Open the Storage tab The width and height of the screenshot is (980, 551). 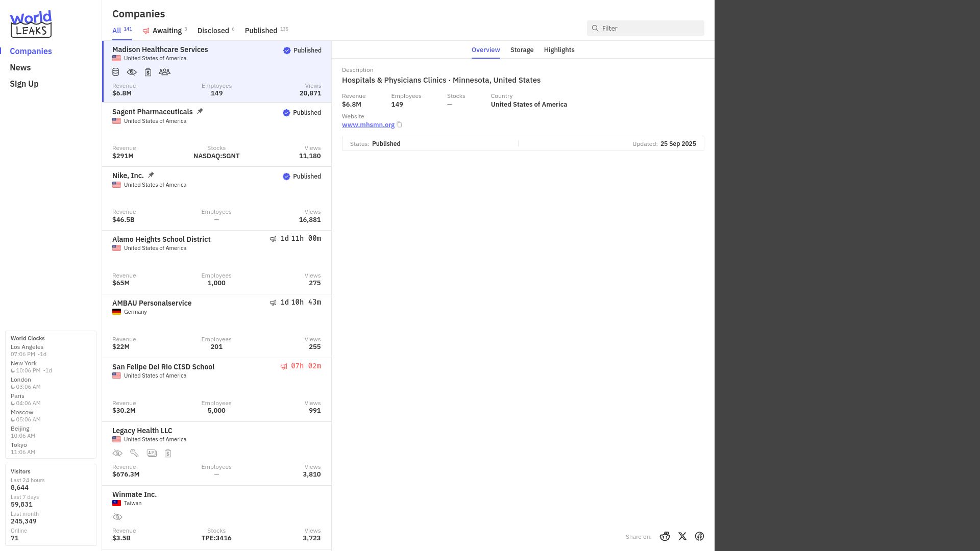[522, 49]
